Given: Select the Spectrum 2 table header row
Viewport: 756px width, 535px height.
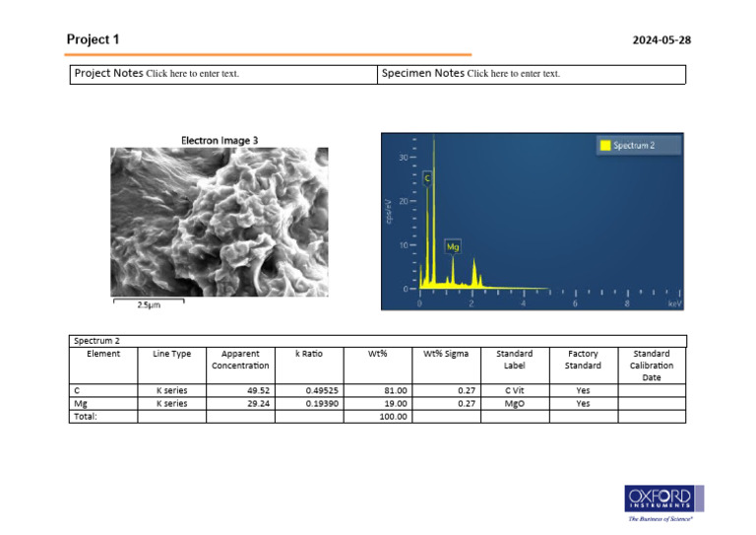Looking at the screenshot, I should click(378, 341).
